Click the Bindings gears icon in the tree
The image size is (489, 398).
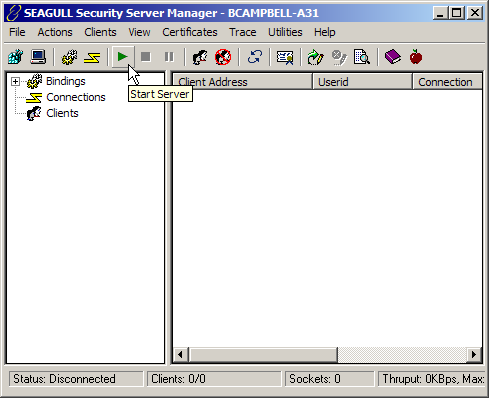pos(34,81)
